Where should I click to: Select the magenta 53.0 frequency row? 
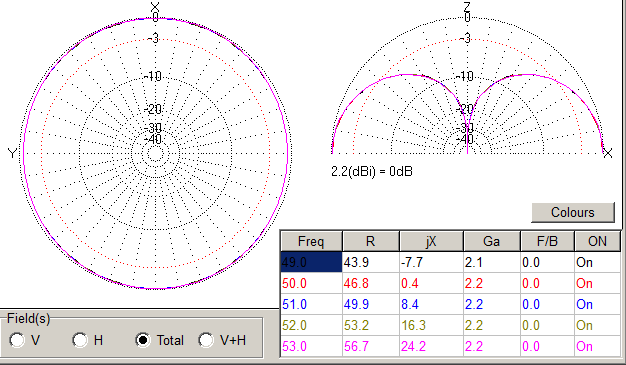(x=451, y=346)
